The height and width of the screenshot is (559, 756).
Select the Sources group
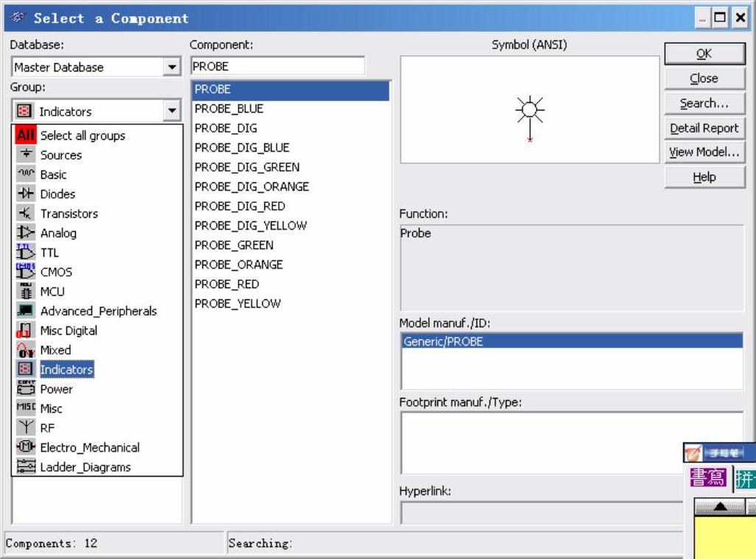[61, 154]
